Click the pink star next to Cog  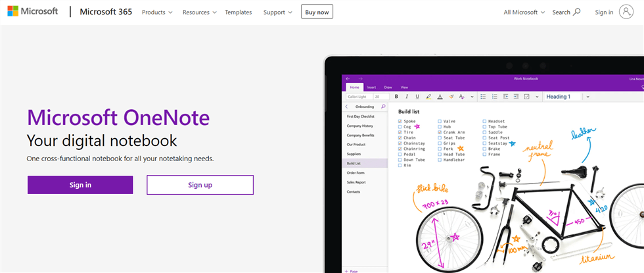point(417,126)
